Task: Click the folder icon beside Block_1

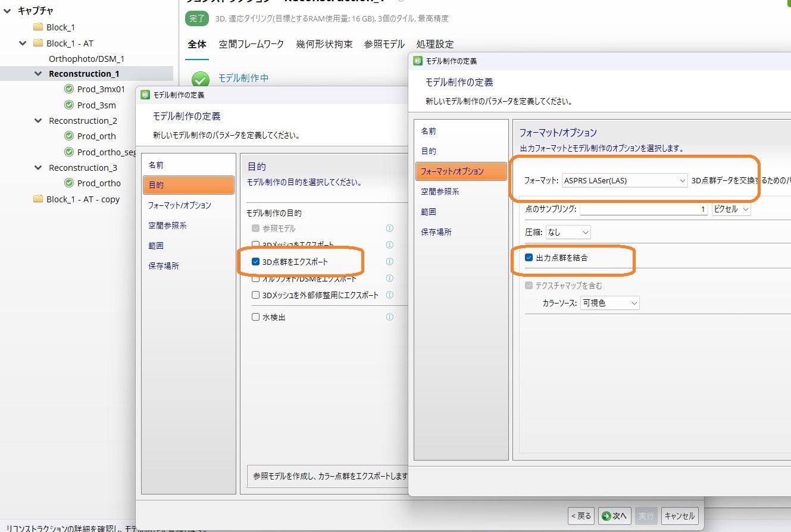Action: (38, 27)
